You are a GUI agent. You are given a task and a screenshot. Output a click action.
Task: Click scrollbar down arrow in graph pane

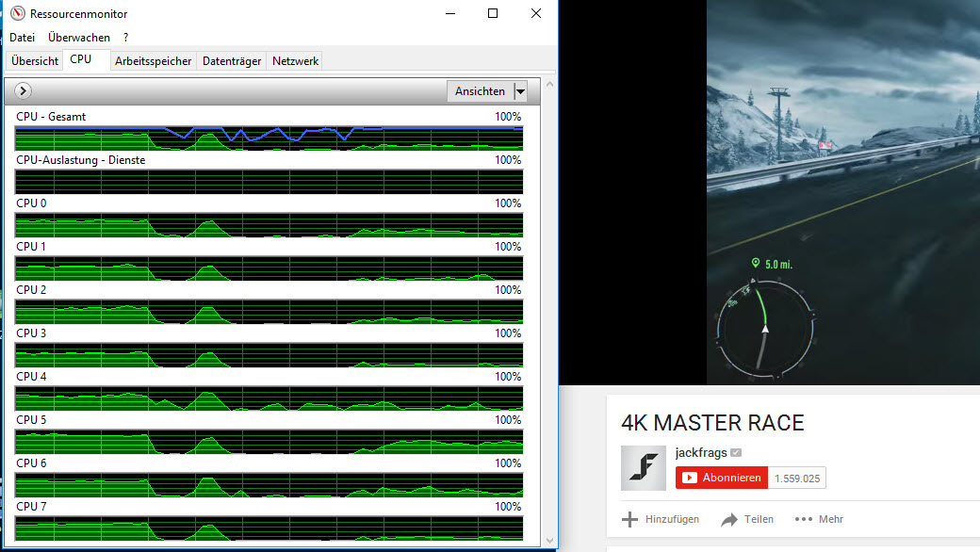click(549, 541)
